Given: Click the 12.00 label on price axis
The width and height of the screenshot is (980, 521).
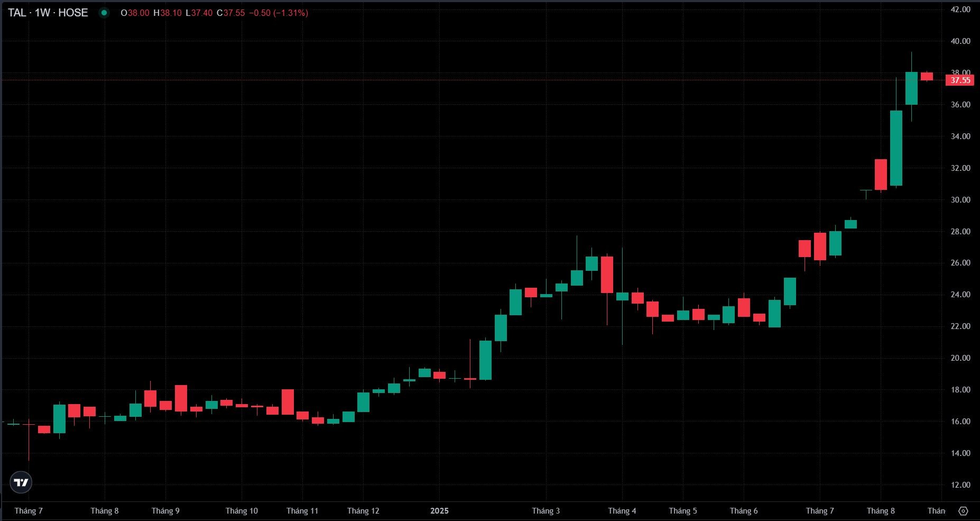Looking at the screenshot, I should [x=960, y=485].
